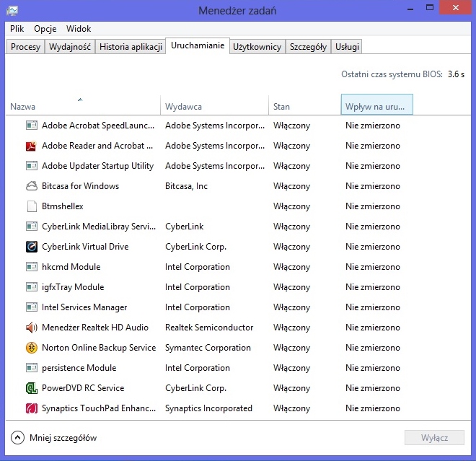Image resolution: width=476 pixels, height=461 pixels.
Task: Select Norton Online Backup Service name
Action: [x=99, y=348]
